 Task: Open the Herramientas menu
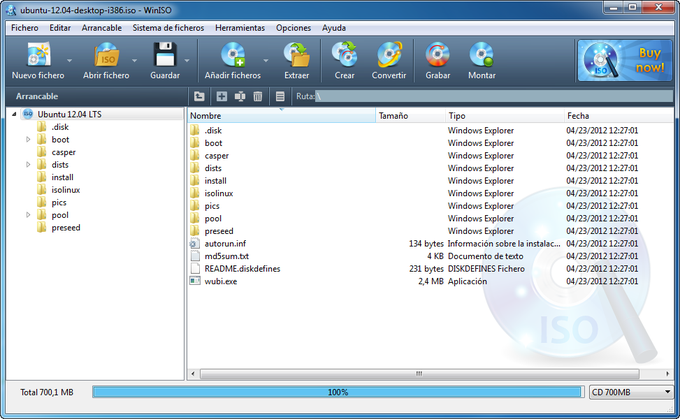click(x=240, y=28)
